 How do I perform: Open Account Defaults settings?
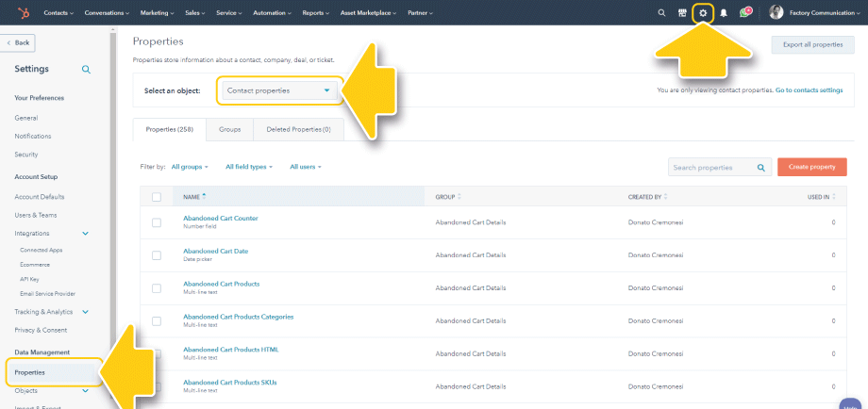(x=40, y=197)
